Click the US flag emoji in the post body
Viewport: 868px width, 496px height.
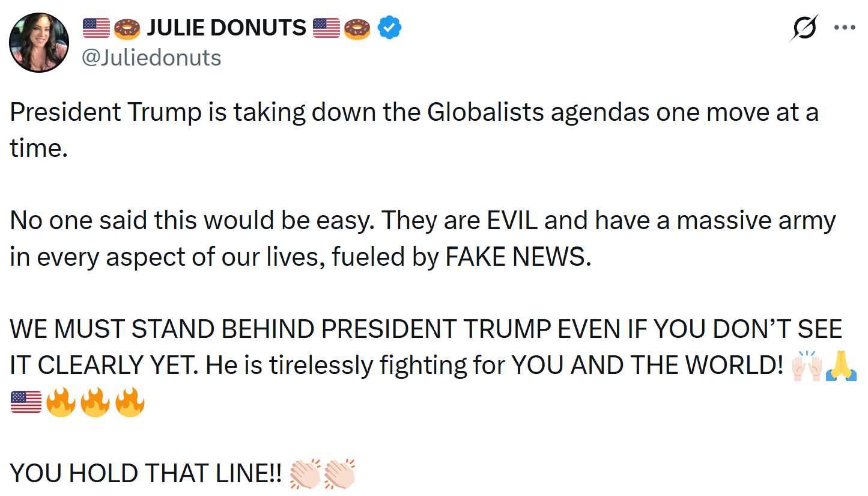coord(26,402)
